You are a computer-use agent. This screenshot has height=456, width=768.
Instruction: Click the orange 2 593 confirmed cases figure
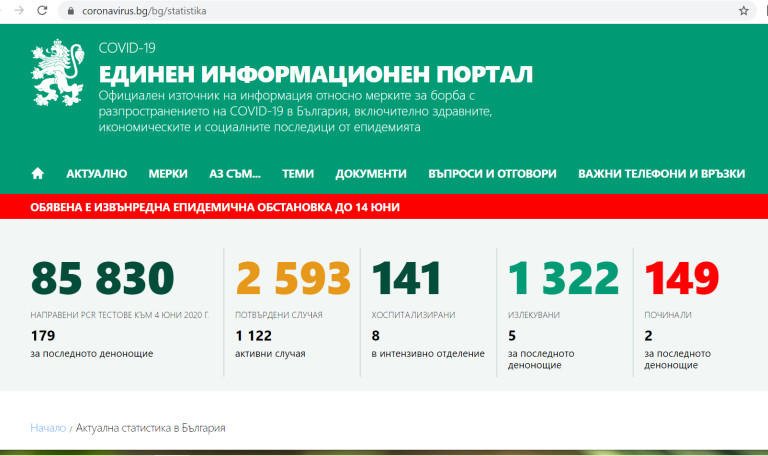(x=293, y=279)
